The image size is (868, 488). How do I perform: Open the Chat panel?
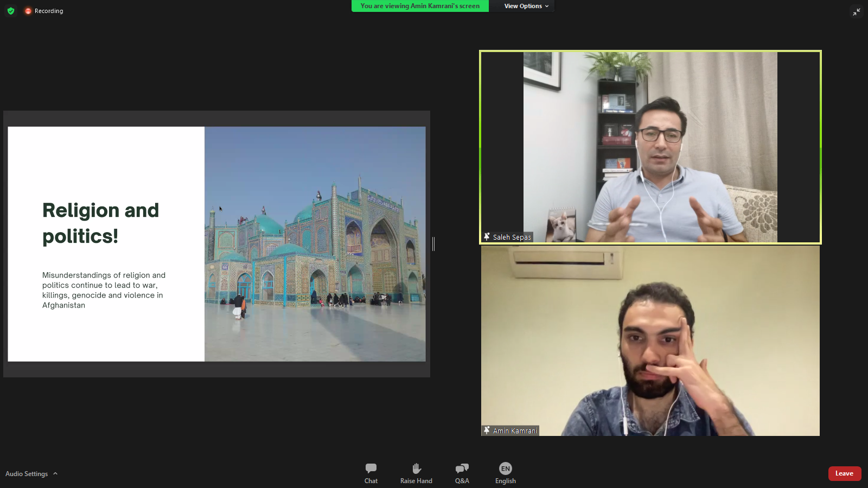click(371, 473)
